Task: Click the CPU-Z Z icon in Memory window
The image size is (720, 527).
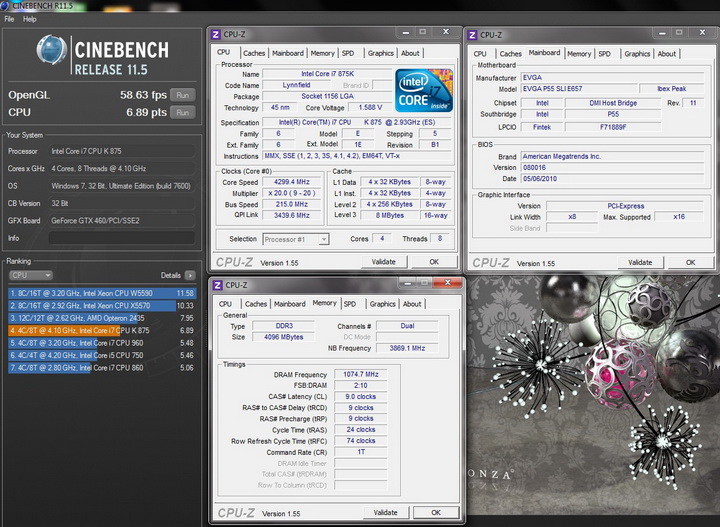Action: pyautogui.click(x=218, y=285)
